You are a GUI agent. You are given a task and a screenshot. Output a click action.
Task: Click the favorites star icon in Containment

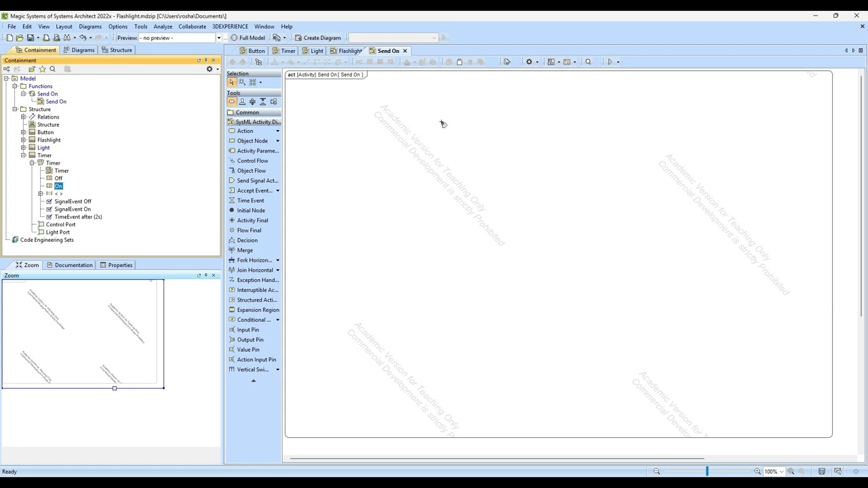click(x=43, y=69)
